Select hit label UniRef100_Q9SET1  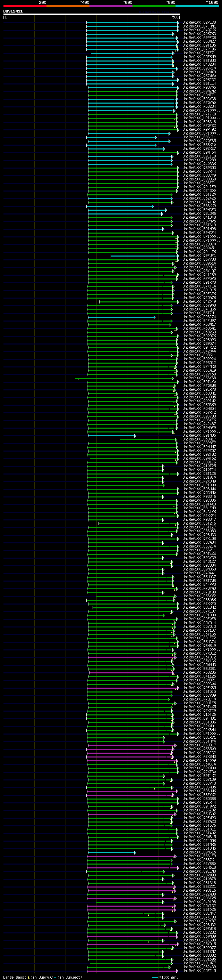click(199, 183)
